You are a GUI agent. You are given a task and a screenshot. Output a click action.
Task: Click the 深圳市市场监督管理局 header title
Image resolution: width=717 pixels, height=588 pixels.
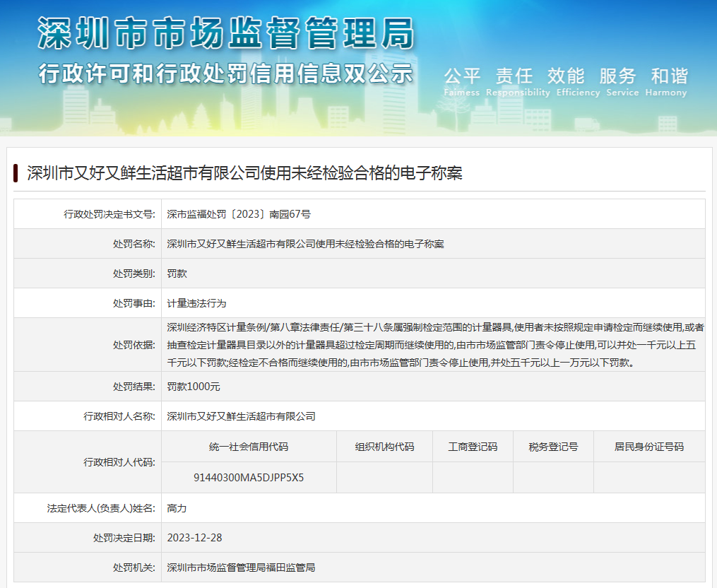[x=226, y=33]
